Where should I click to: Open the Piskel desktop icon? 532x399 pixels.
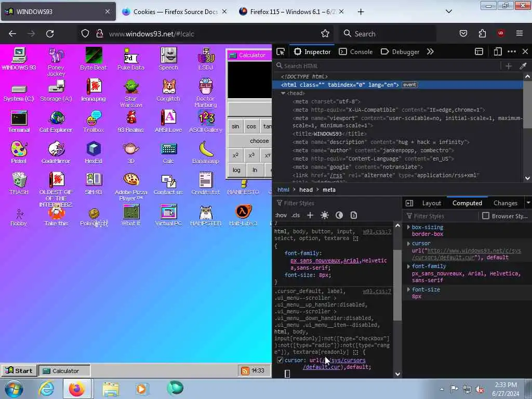pyautogui.click(x=19, y=152)
